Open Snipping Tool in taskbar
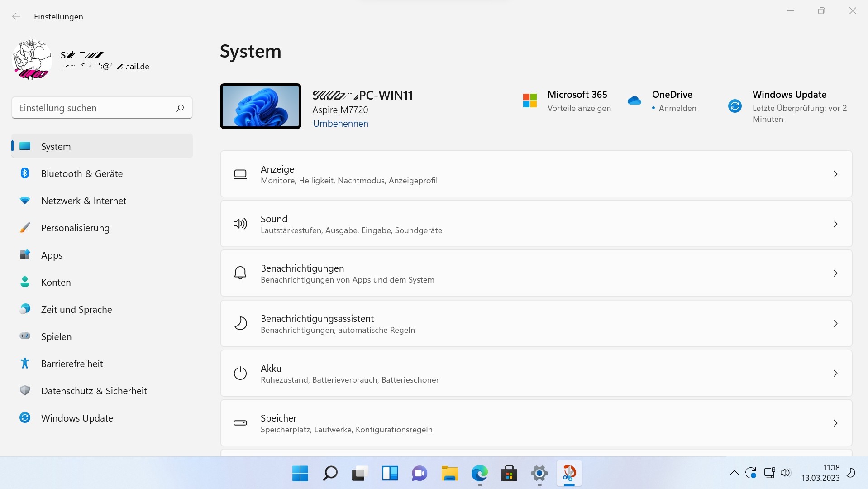 tap(569, 474)
